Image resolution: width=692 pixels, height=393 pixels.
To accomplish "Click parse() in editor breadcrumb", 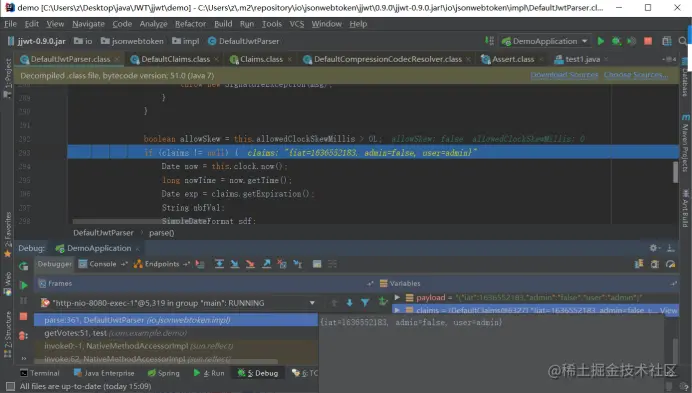I will tap(162, 233).
